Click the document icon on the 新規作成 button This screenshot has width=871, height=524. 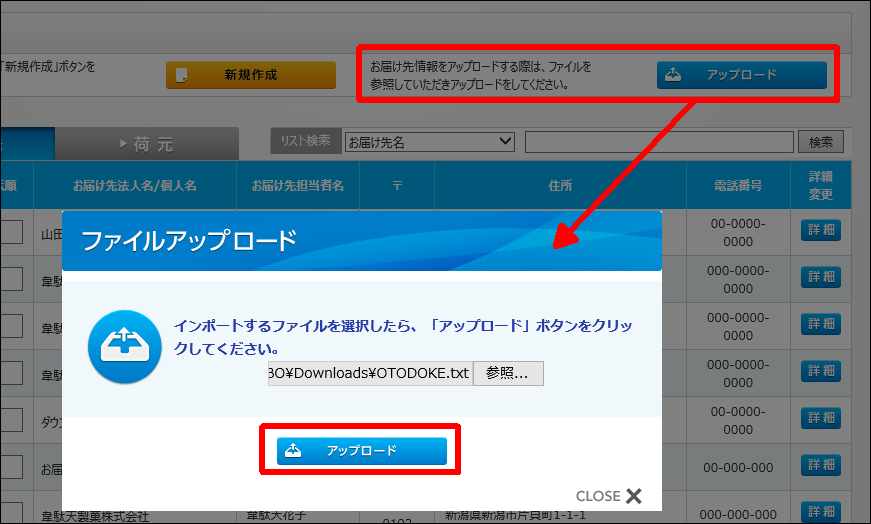pos(182,75)
